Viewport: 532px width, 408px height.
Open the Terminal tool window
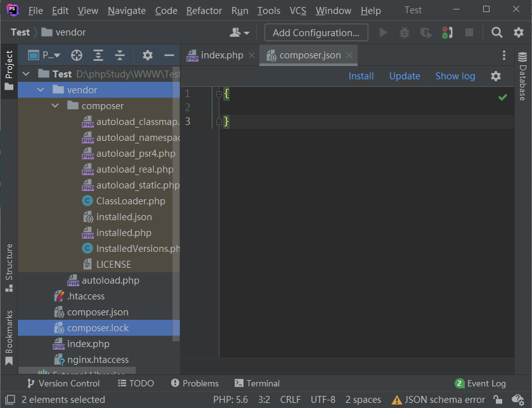(257, 383)
